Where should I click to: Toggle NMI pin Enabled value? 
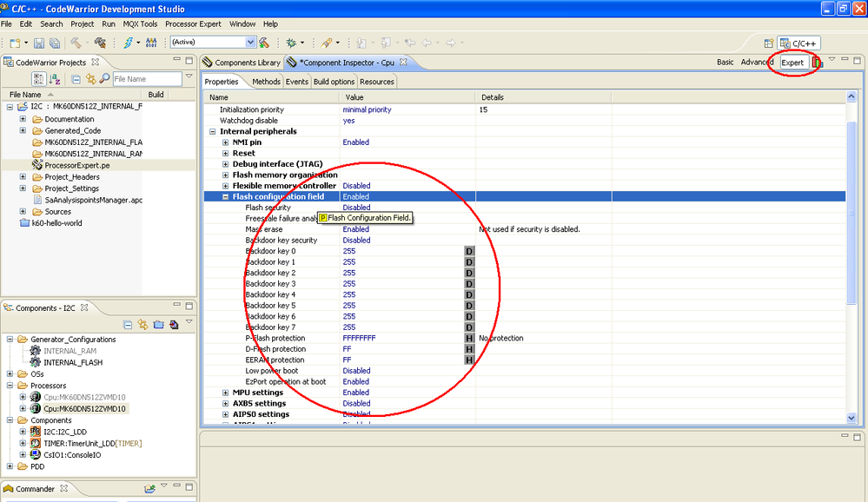355,142
